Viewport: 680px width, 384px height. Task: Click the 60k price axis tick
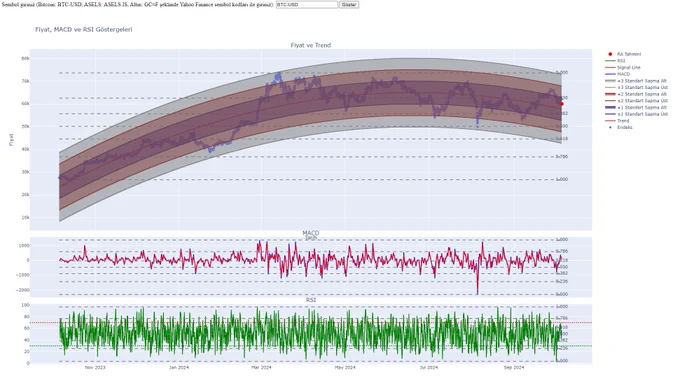tap(25, 104)
